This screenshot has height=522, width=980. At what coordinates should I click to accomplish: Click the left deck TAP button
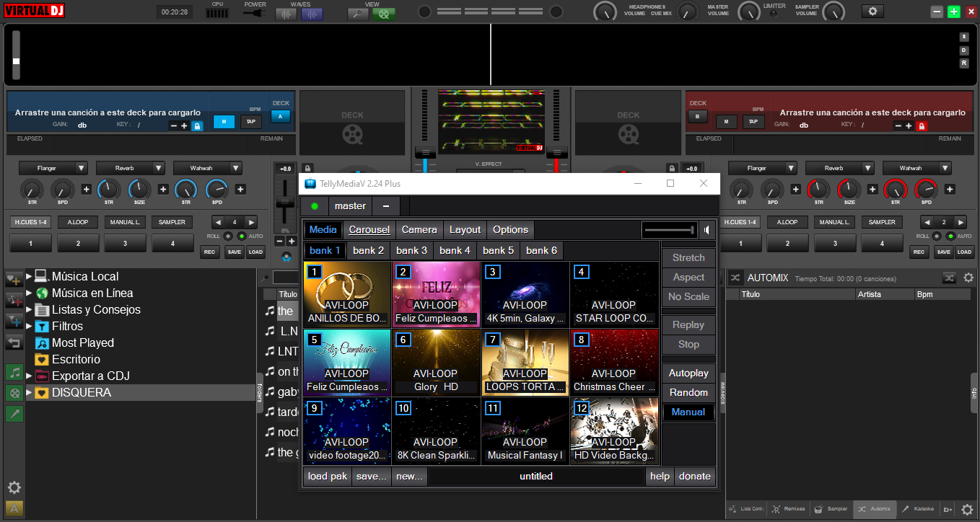(x=250, y=121)
